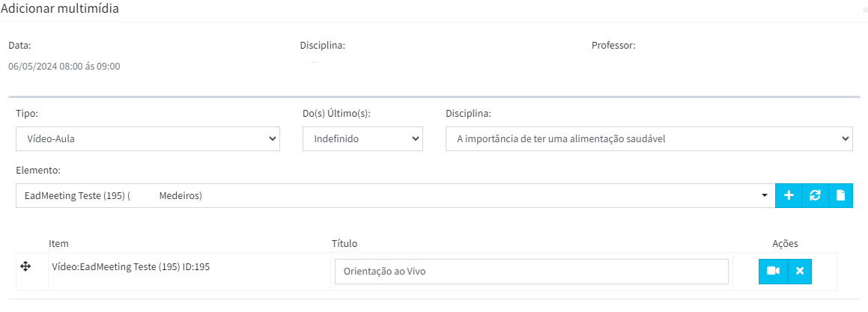Click the video camera icon under Ações

[773, 271]
